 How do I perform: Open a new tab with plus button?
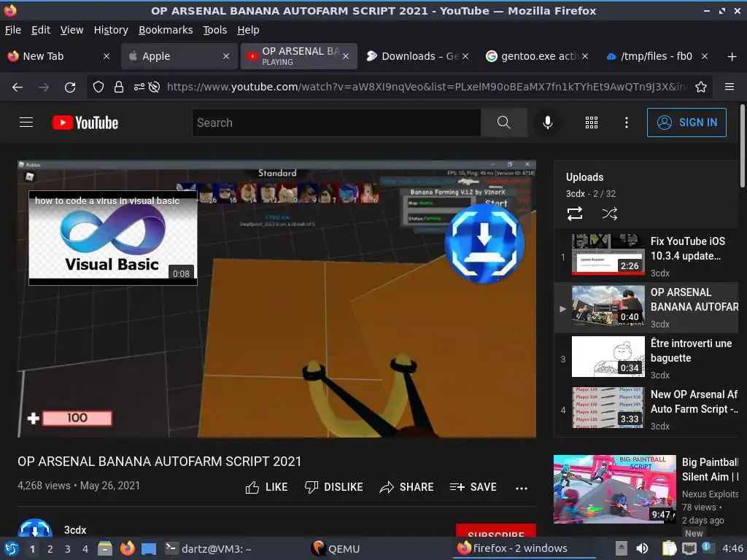(x=732, y=57)
